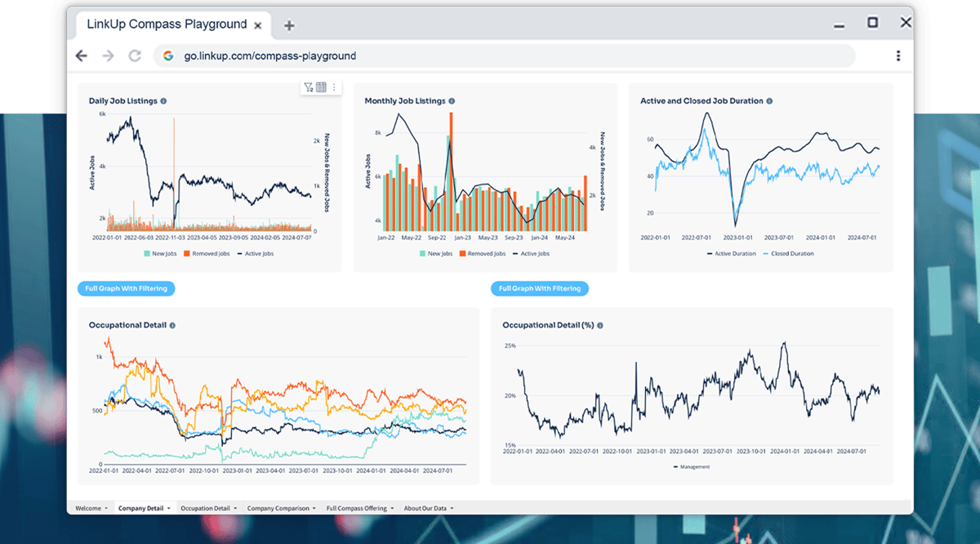This screenshot has height=544, width=980.
Task: Reload the page with the refresh icon
Action: pyautogui.click(x=135, y=56)
